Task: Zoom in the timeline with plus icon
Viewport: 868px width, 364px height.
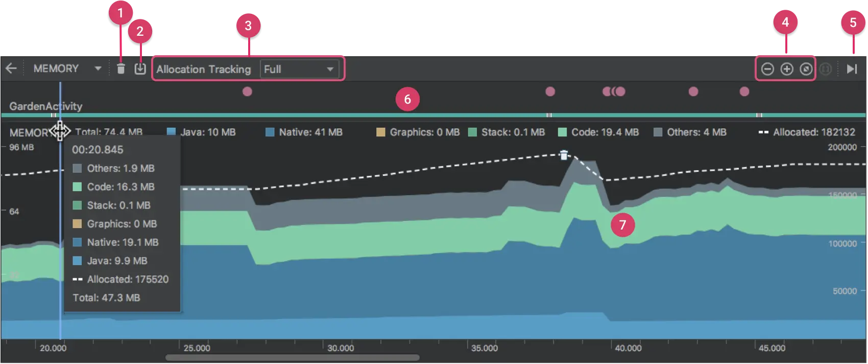Action: [787, 69]
